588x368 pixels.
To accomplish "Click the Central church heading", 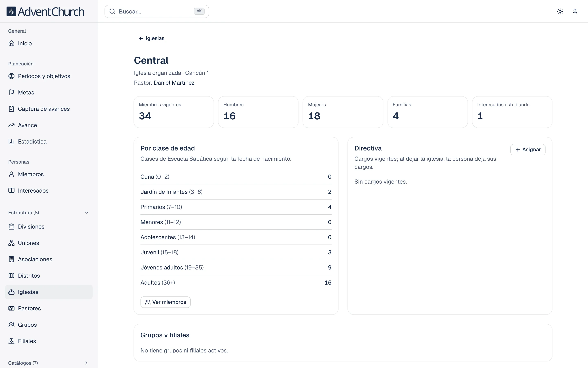I will (151, 60).
